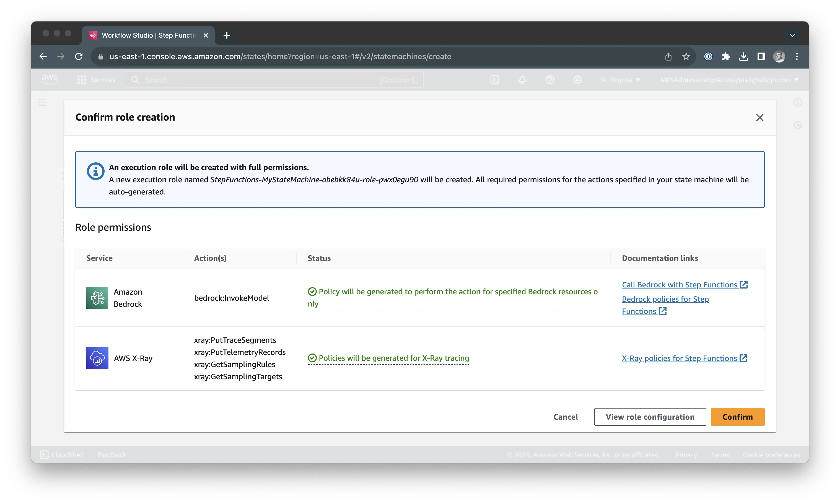Bookmark the page via the star icon
Image resolution: width=840 pixels, height=504 pixels.
point(686,56)
